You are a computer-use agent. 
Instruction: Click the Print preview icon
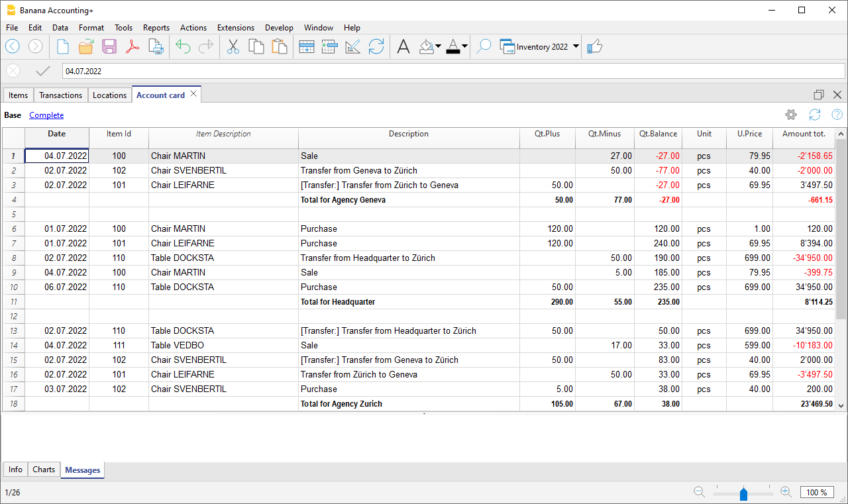156,46
